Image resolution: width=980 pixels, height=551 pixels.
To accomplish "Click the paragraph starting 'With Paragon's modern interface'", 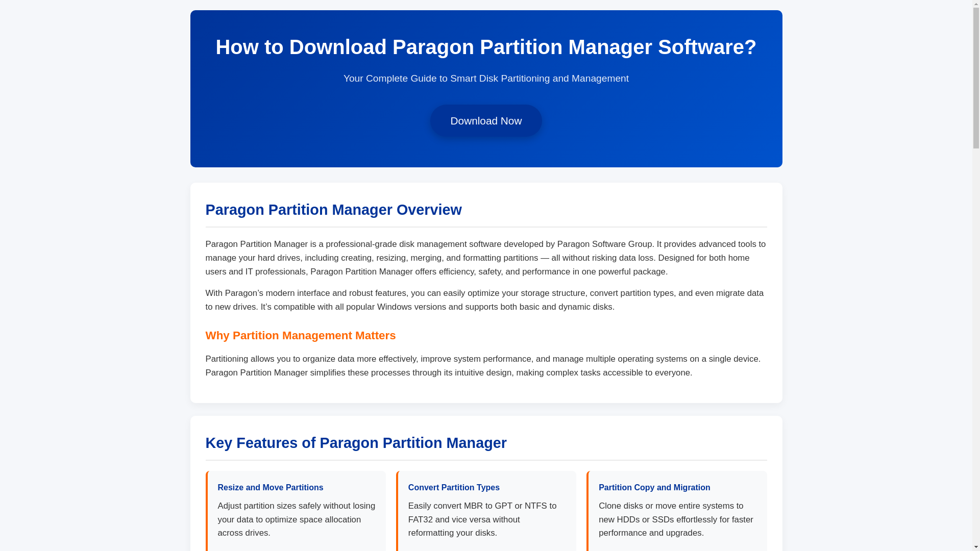I will pos(485,300).
